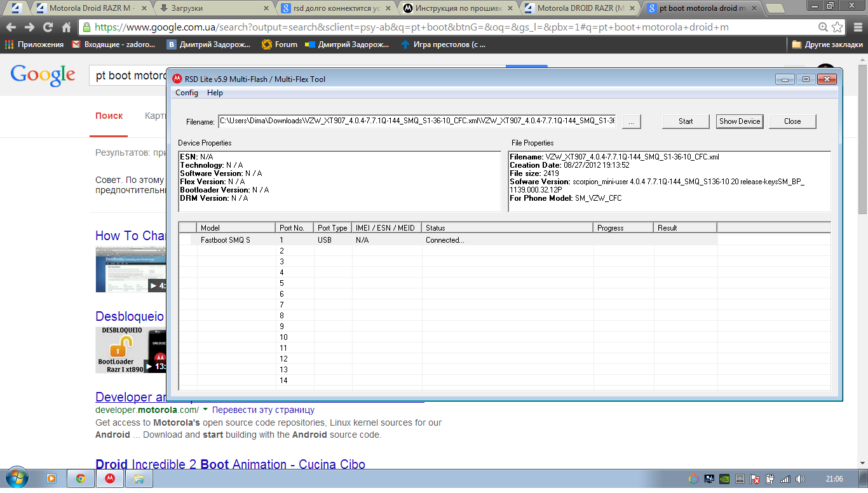Bookmark this page with the star icon
This screenshot has height=493, width=868.
[x=837, y=27]
